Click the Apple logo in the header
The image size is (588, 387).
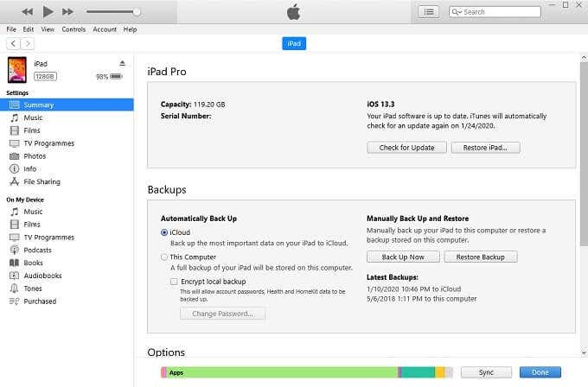[294, 11]
